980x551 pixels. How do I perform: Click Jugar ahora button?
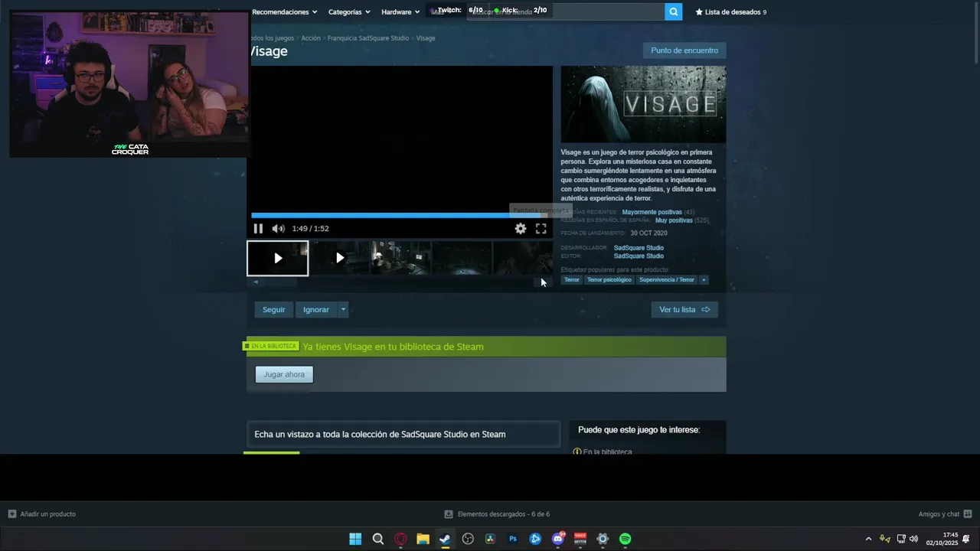tap(284, 374)
